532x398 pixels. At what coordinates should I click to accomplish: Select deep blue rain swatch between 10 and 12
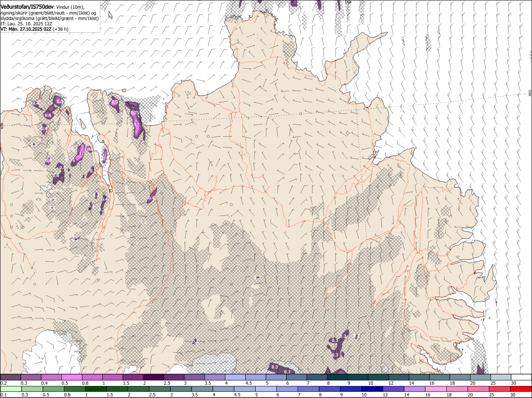pyautogui.click(x=372, y=389)
